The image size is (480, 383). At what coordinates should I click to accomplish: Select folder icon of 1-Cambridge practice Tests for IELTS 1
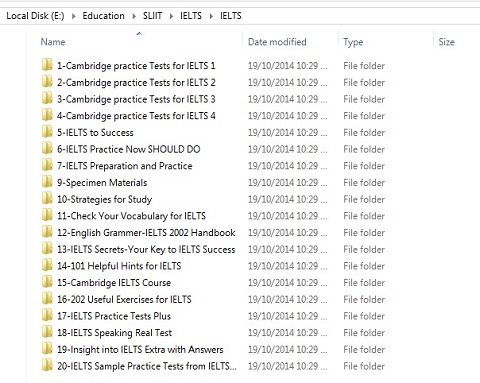[x=47, y=65]
